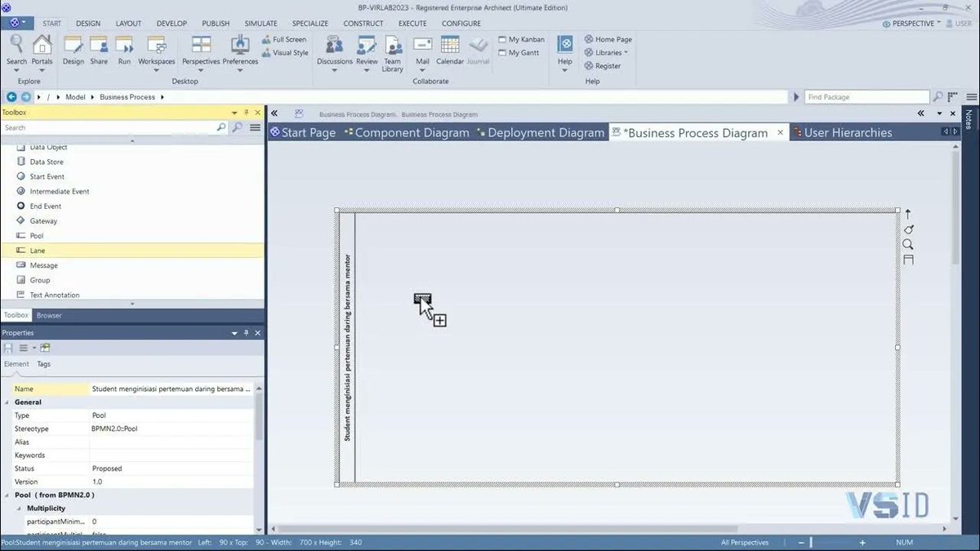This screenshot has height=551, width=980.
Task: Click inside the Find Package field
Action: pyautogui.click(x=866, y=96)
